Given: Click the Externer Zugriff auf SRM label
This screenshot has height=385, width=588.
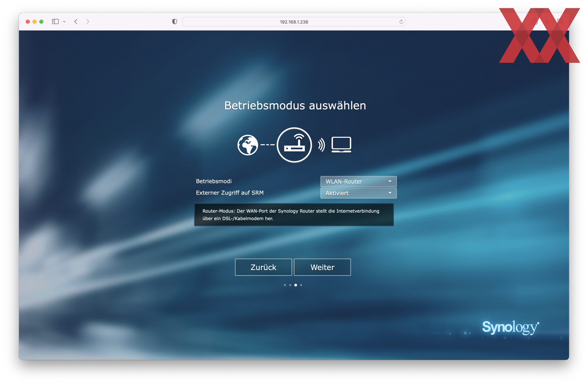Looking at the screenshot, I should (230, 193).
